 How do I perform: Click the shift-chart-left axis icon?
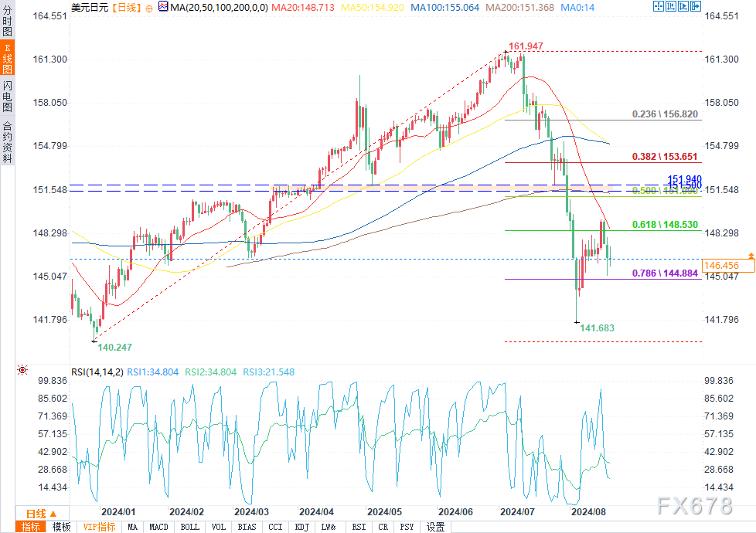[671, 6]
